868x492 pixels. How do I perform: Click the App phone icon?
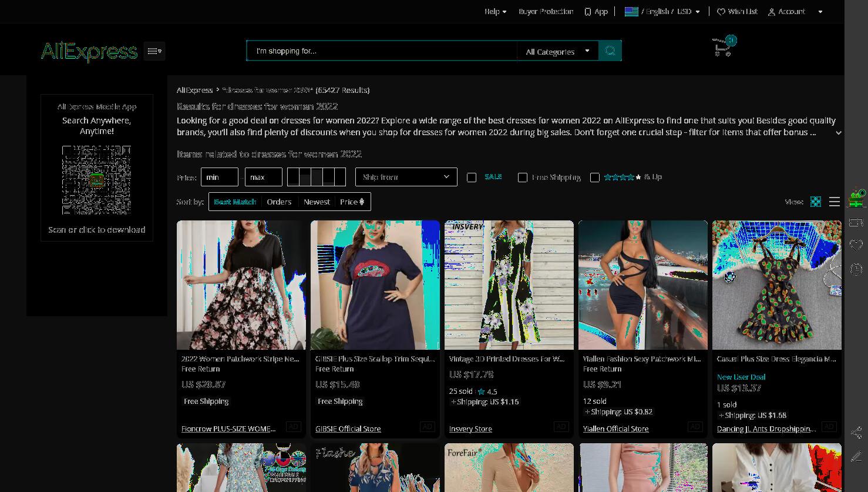pos(587,12)
